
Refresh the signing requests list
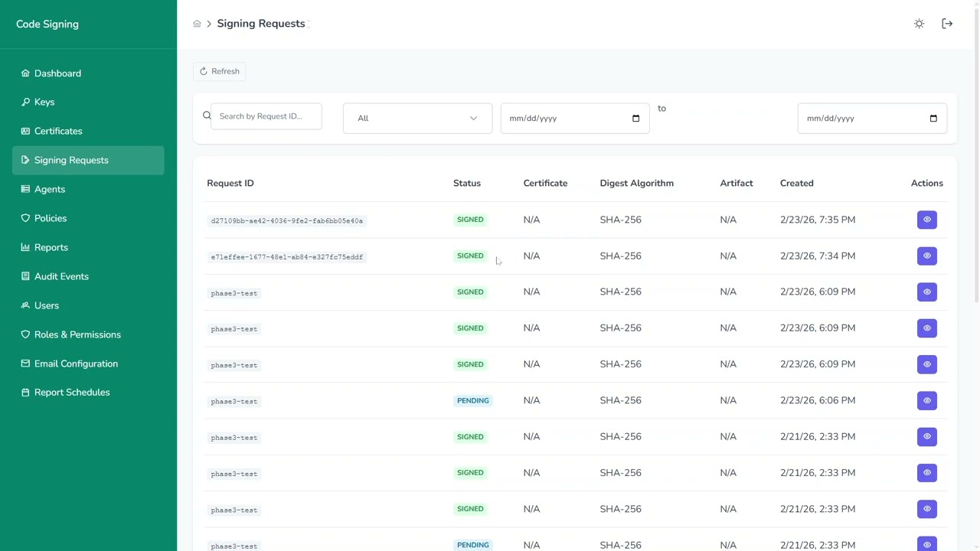[x=219, y=71]
